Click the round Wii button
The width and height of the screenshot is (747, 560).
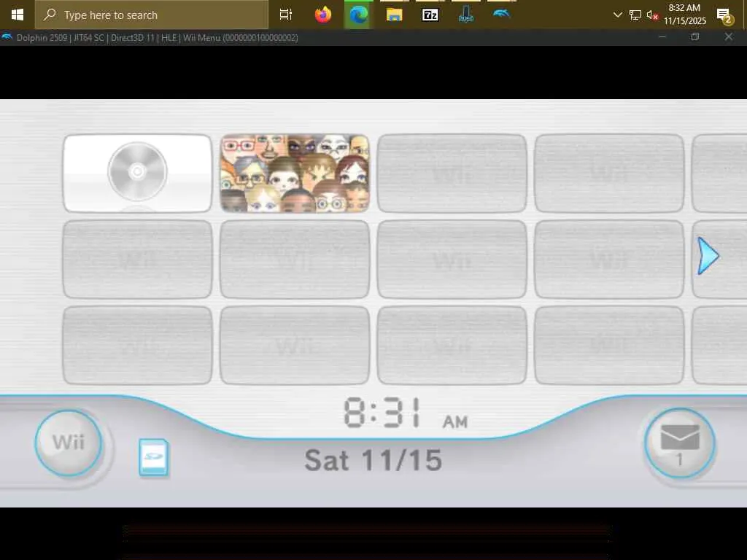coord(69,443)
